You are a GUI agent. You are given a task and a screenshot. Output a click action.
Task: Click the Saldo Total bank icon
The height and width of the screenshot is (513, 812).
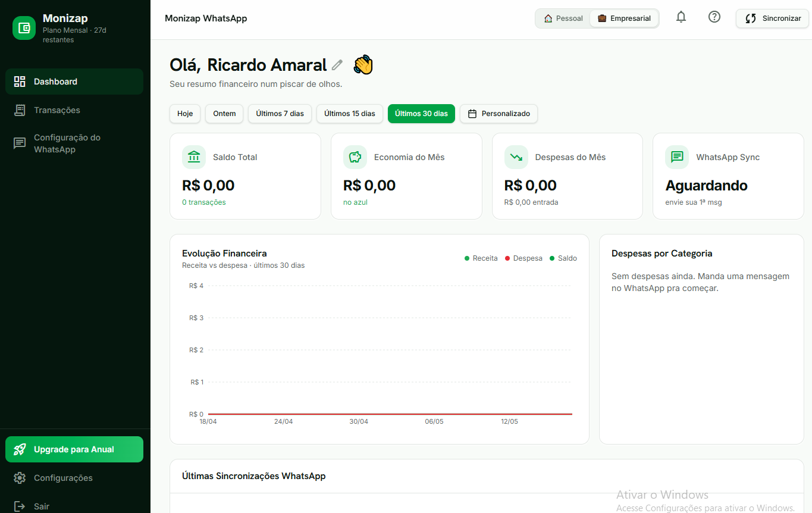pos(194,157)
